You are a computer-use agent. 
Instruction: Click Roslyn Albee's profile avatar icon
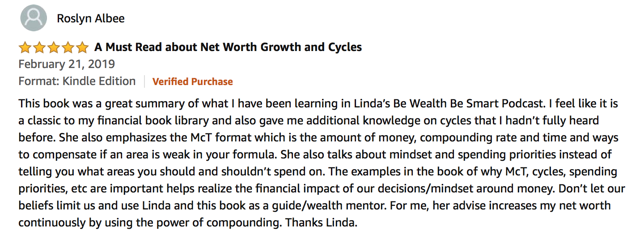tap(34, 18)
